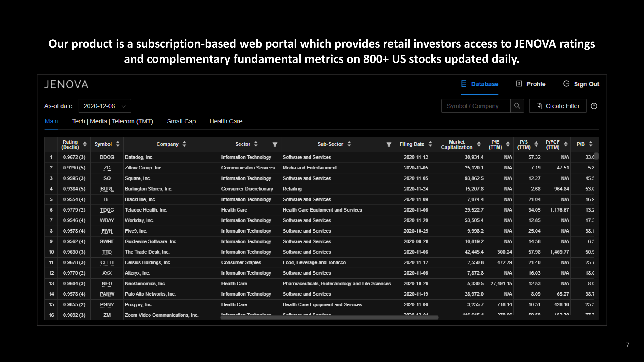Focus the Symbol / Company search field
The height and width of the screenshot is (362, 644).
(476, 106)
